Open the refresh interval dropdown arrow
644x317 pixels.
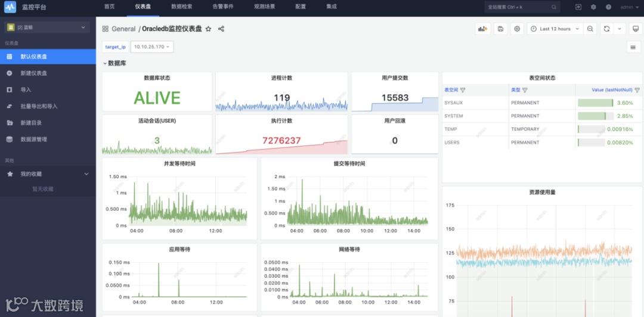pyautogui.click(x=620, y=29)
